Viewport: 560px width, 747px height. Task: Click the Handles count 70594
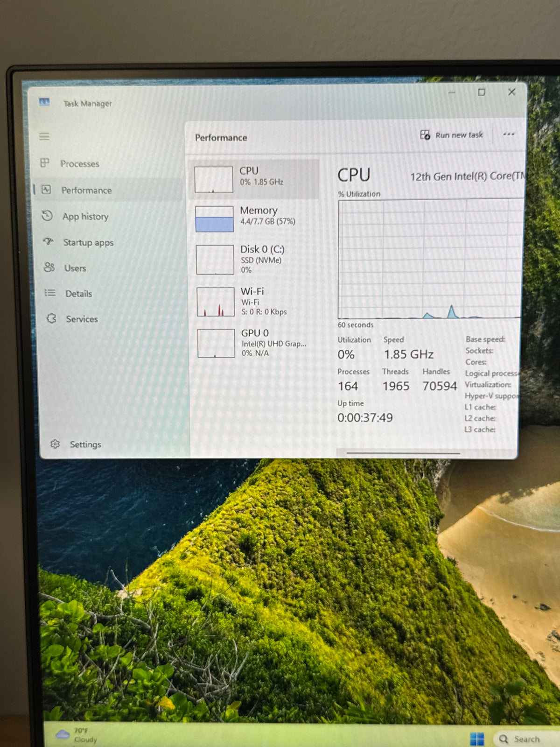pos(440,386)
